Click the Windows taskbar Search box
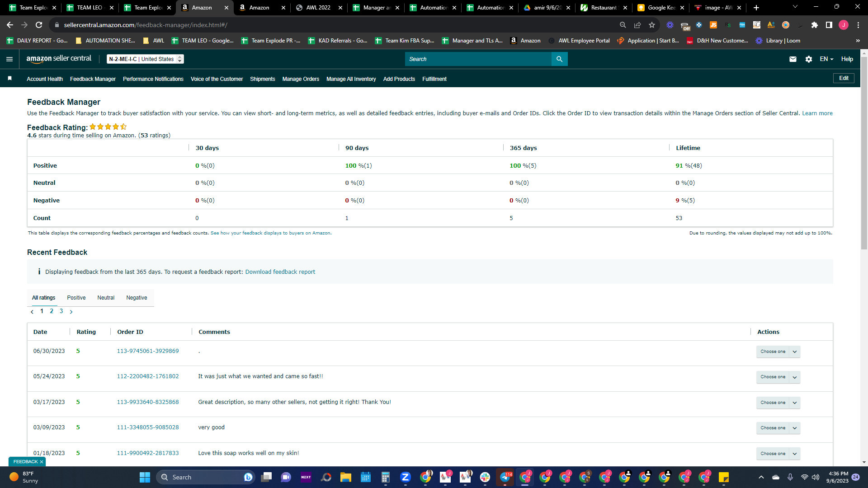Viewport: 868px width, 488px height. [206, 477]
